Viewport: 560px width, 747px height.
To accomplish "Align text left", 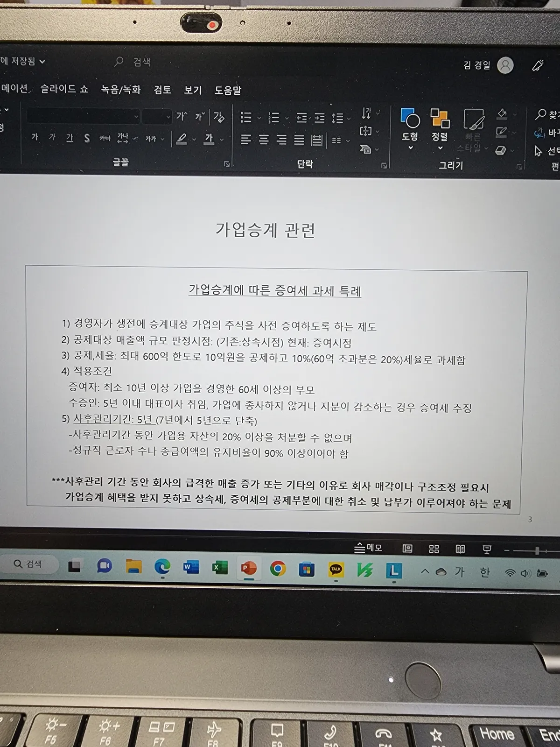I will 246,139.
